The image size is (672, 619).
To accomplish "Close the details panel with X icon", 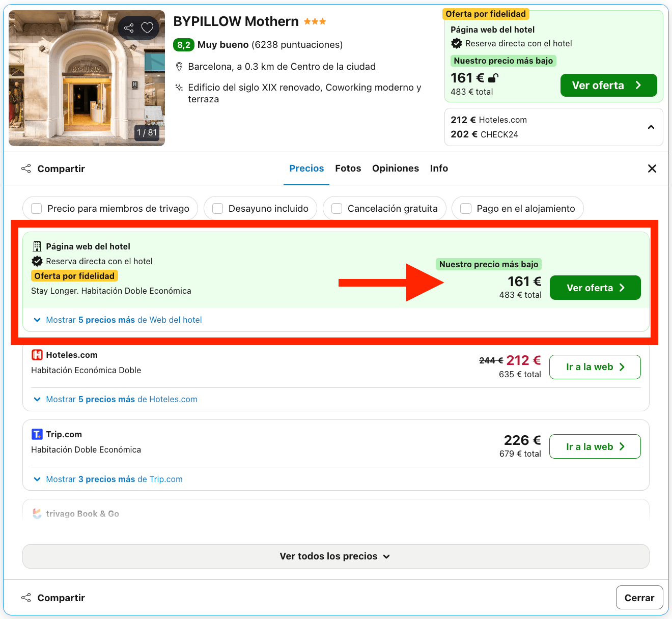I will tap(652, 168).
